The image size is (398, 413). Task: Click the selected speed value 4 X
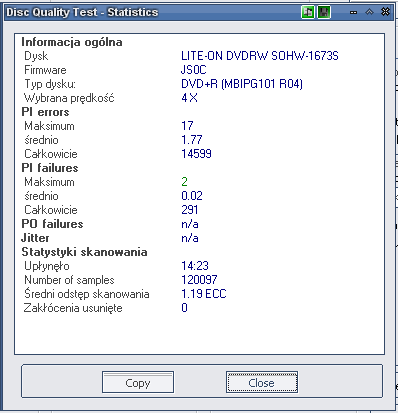(189, 98)
